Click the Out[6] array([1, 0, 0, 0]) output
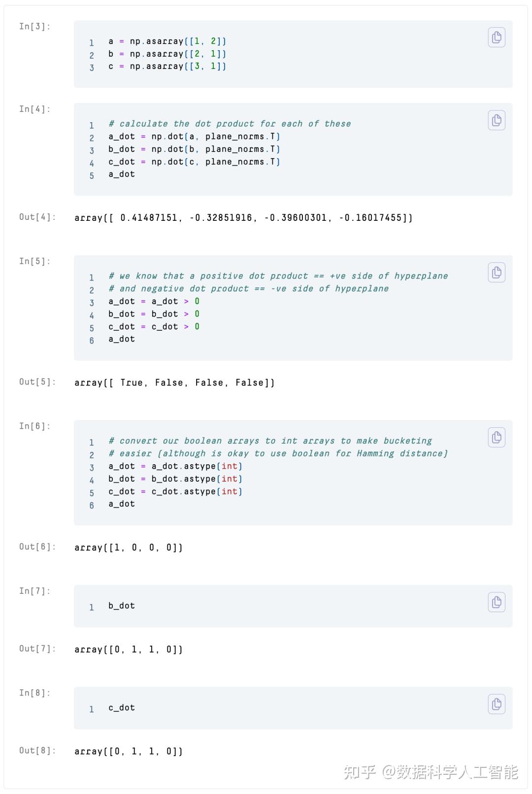This screenshot has height=794, width=532. (129, 547)
